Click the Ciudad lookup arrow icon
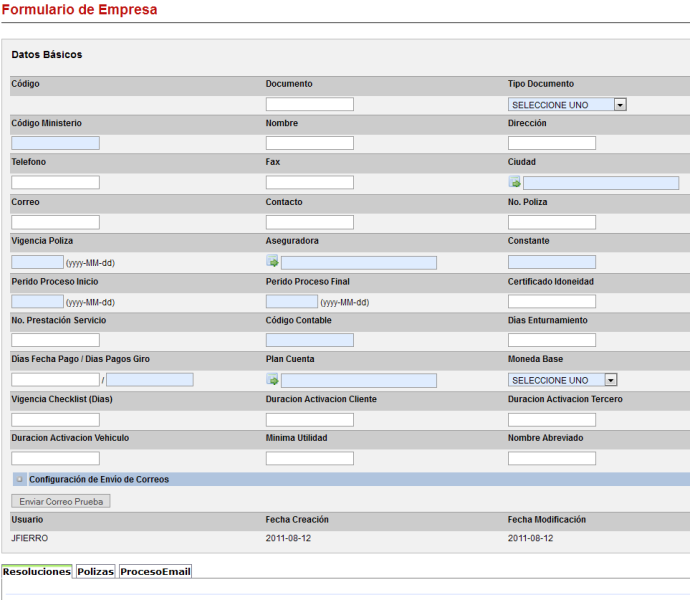Viewport: 690px width, 600px height. 515,183
